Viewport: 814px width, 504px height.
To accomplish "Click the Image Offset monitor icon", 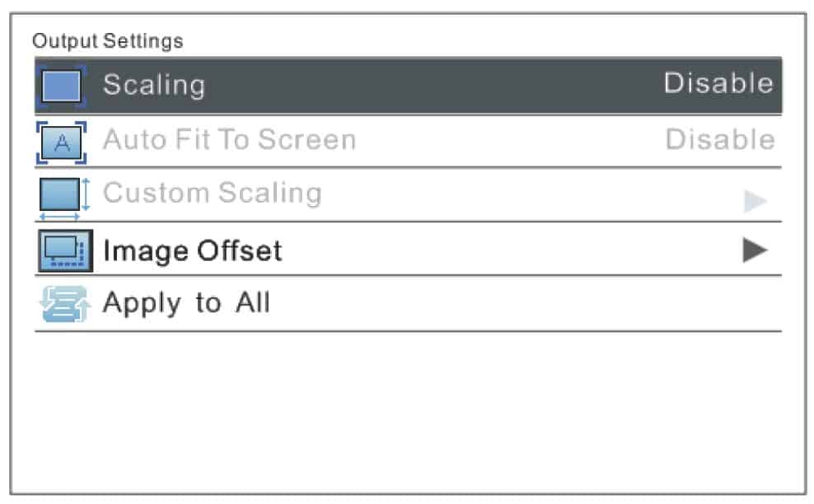I will [x=65, y=251].
